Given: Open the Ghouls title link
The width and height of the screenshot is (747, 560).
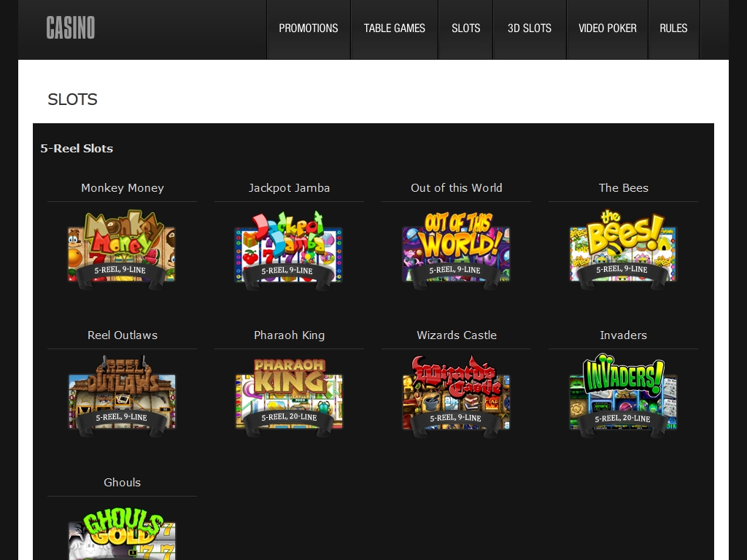Looking at the screenshot, I should point(122,483).
